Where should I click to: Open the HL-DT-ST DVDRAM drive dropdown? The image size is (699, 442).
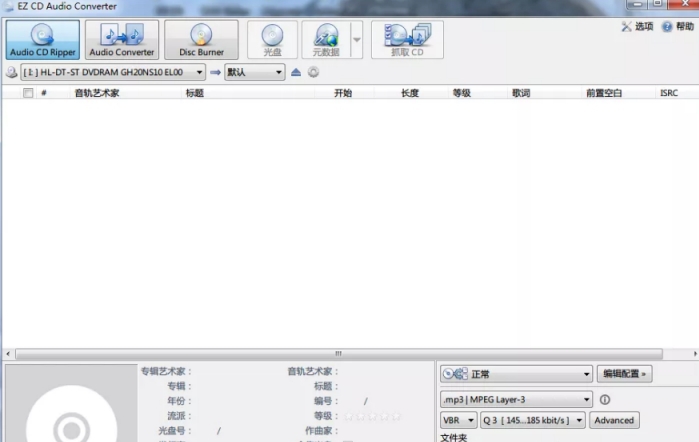(x=113, y=72)
